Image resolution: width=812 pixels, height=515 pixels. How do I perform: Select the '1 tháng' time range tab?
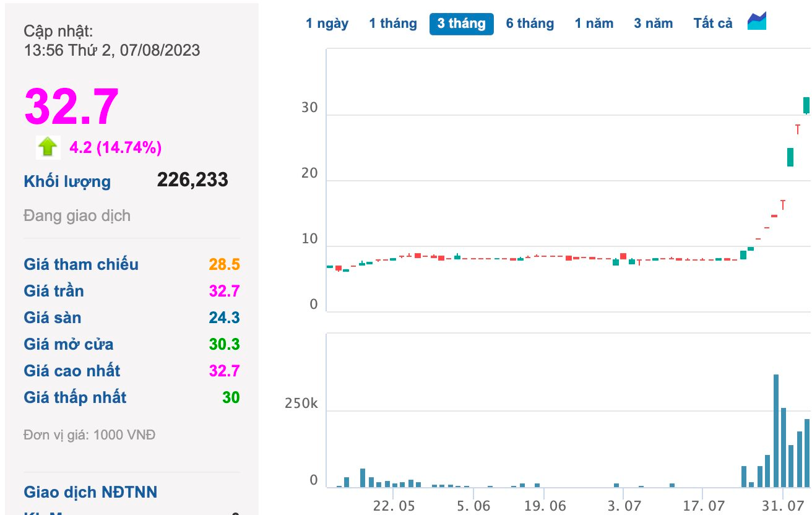(393, 24)
